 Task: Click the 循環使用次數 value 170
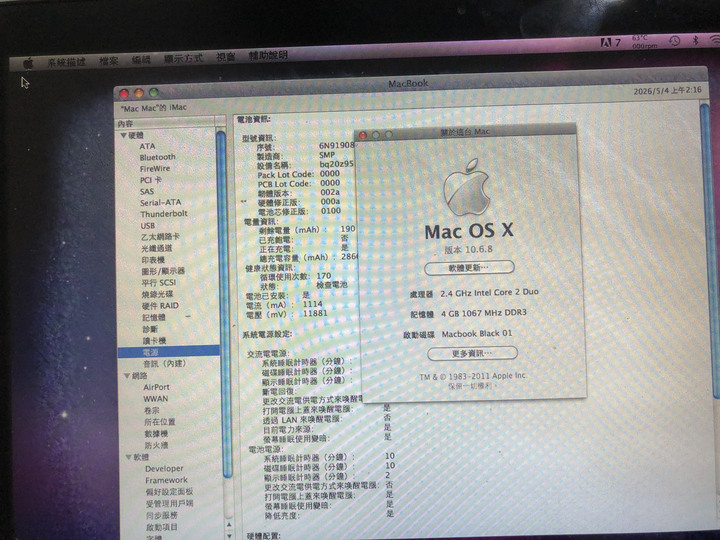324,276
